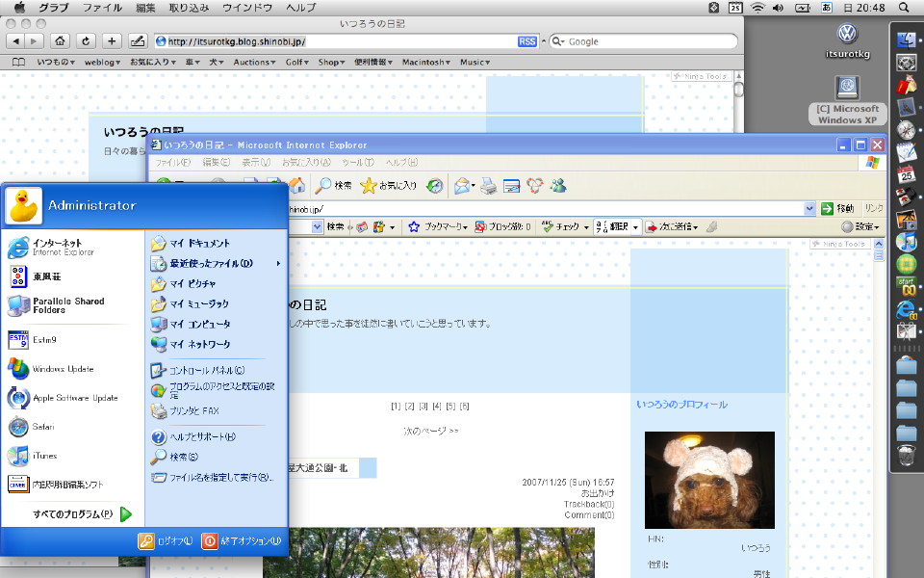Open 表示(V) menu in Internet Explorer
Image resolution: width=924 pixels, height=578 pixels.
coord(256,162)
